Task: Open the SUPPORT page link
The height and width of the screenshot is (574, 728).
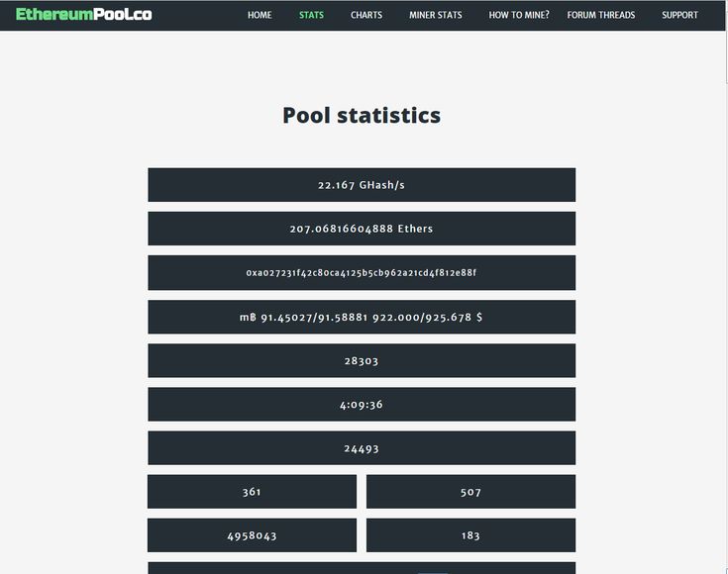Action: tap(679, 15)
